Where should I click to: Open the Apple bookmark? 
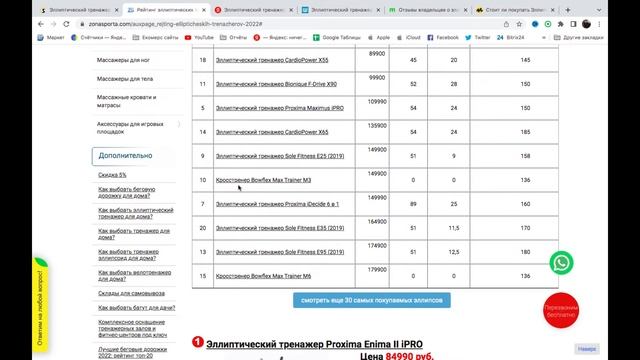click(x=379, y=38)
